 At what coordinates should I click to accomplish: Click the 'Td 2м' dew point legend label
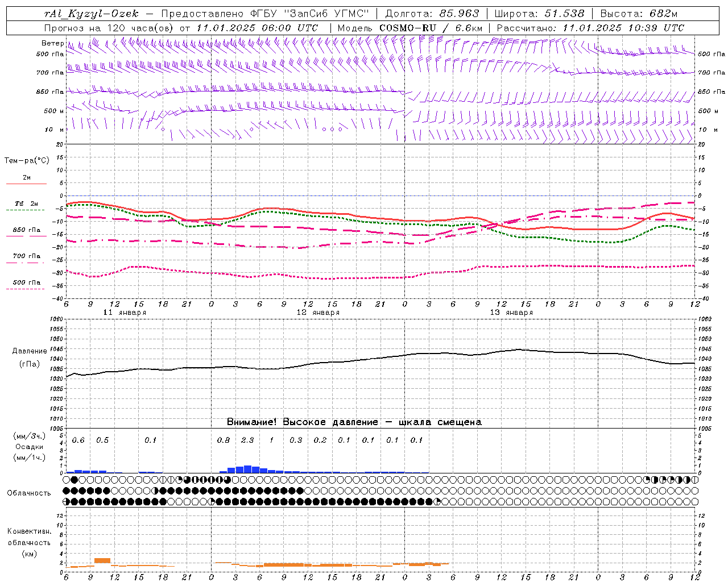tap(26, 203)
